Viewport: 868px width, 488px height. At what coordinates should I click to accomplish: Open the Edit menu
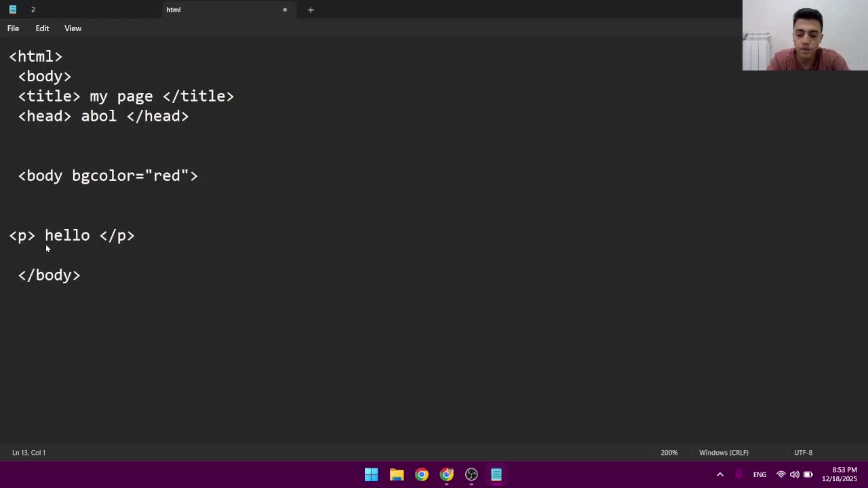click(x=42, y=28)
